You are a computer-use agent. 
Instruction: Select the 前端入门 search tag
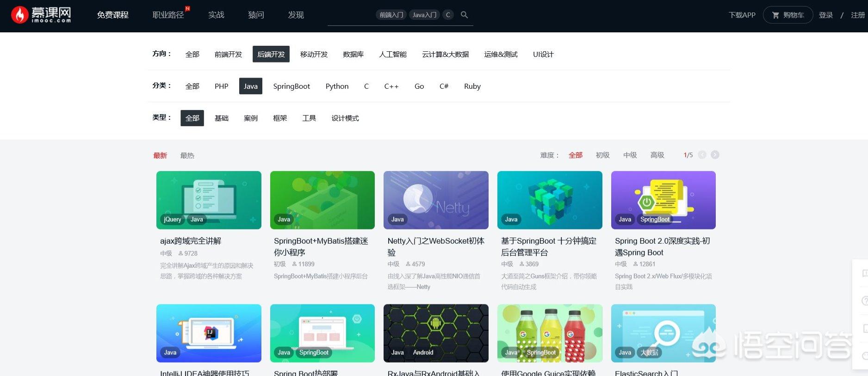click(x=391, y=15)
